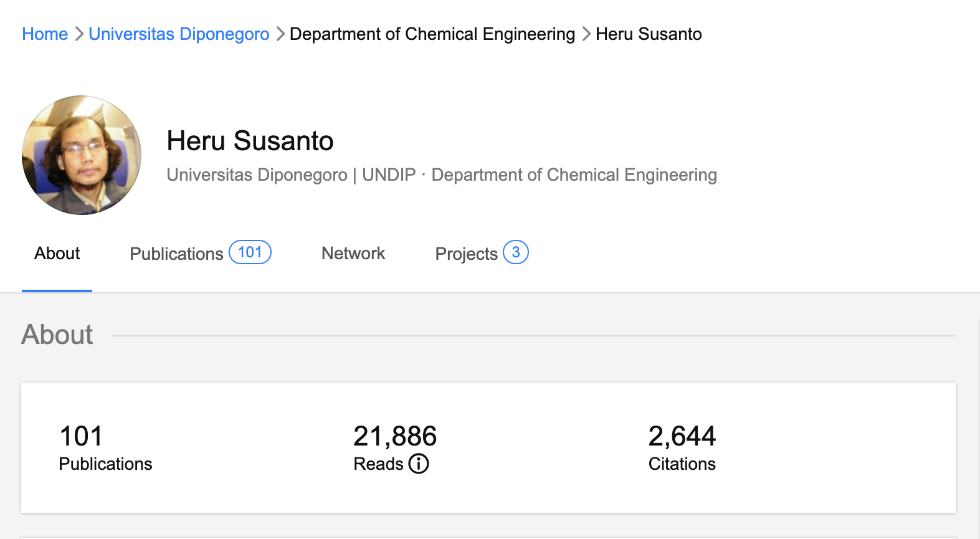Click the chevron after the Home breadcrumb
980x539 pixels.
(79, 34)
